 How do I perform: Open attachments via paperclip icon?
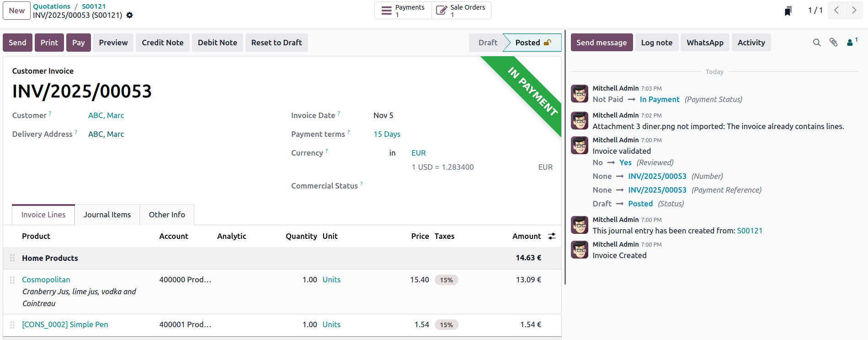click(x=834, y=43)
